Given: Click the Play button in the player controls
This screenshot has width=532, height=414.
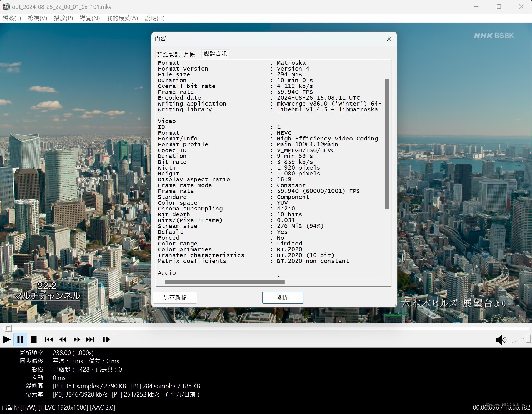Looking at the screenshot, I should tap(6, 339).
